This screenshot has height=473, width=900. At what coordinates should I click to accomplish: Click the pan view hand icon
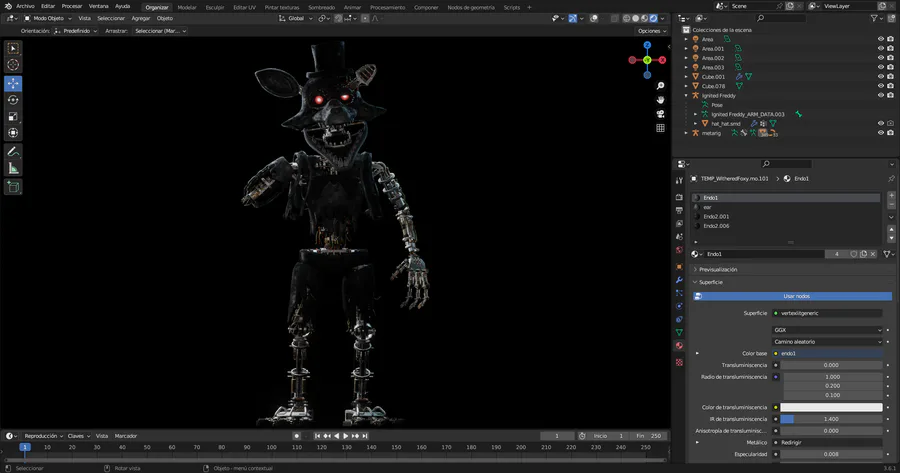point(660,99)
